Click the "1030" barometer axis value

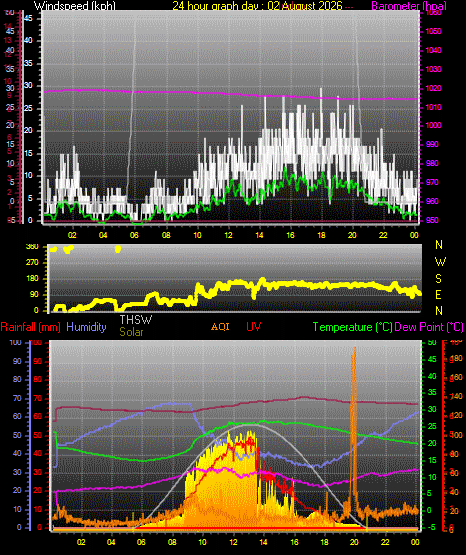click(x=433, y=69)
